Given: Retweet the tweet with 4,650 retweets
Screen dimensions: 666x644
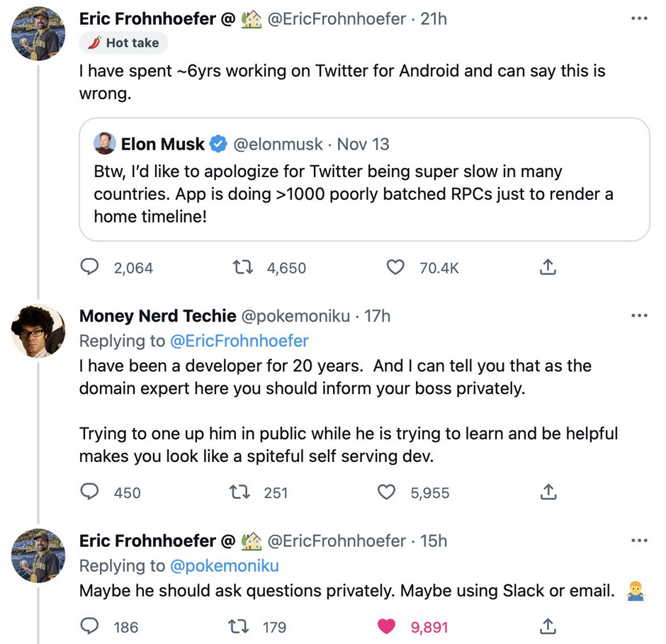Looking at the screenshot, I should (242, 267).
